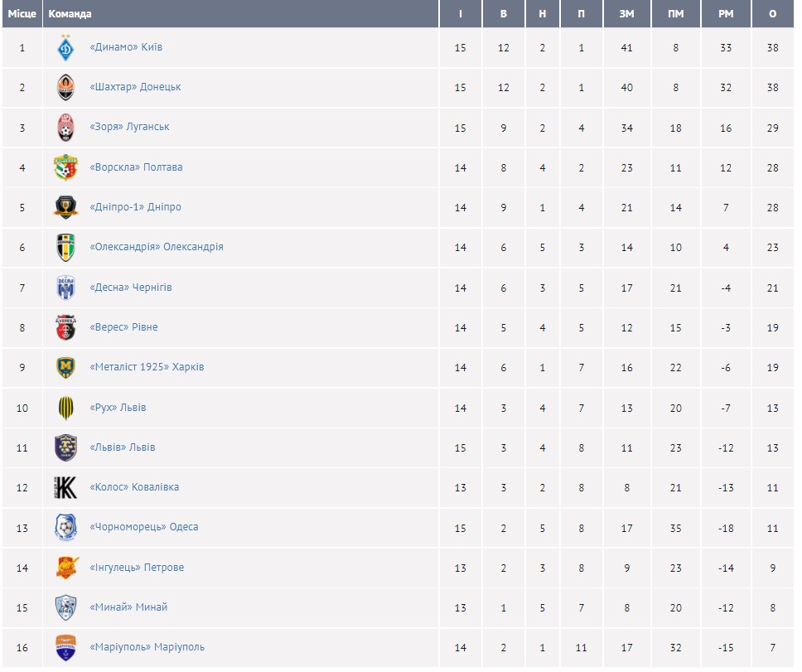Click the Veres Rivne red-black crest
Viewport: 802px width, 672px height.
(65, 327)
